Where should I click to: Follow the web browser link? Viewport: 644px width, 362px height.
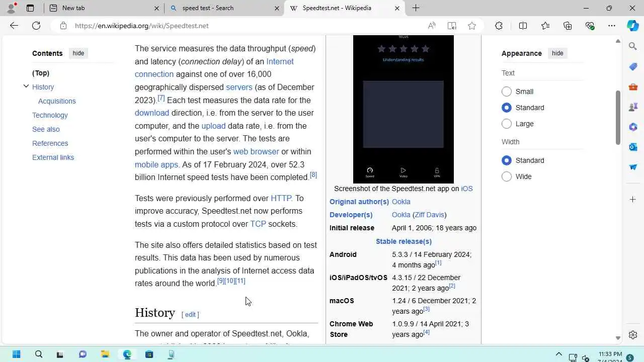pos(256,151)
